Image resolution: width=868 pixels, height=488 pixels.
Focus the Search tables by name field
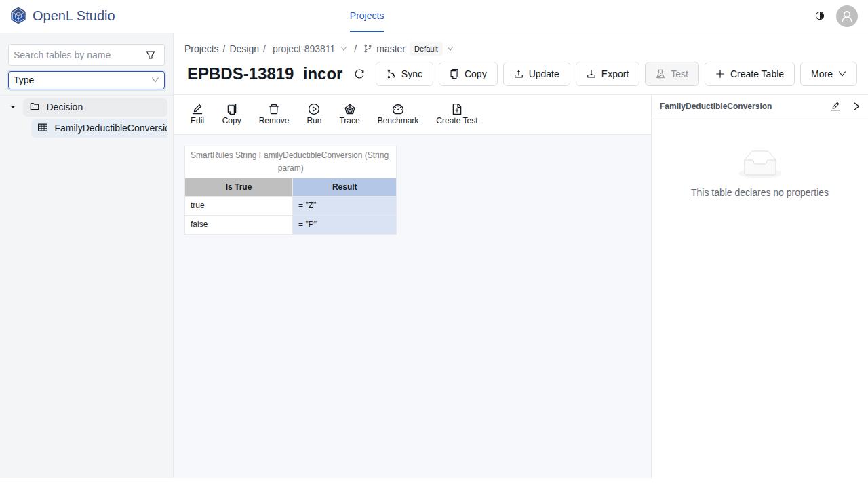tap(76, 55)
